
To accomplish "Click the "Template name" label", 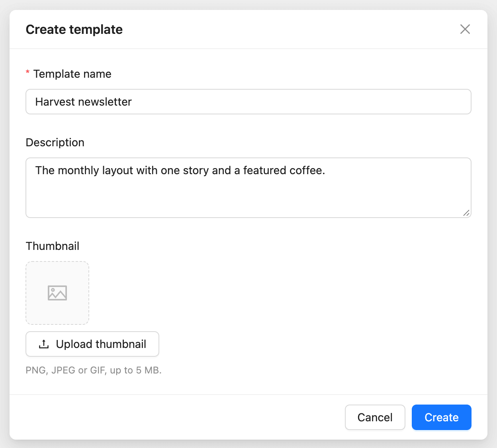I will 72,74.
